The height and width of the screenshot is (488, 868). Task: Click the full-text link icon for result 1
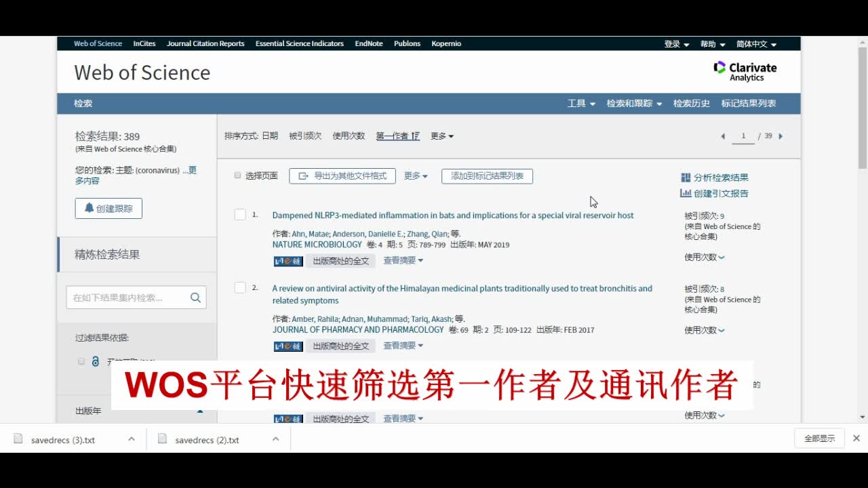coord(288,261)
